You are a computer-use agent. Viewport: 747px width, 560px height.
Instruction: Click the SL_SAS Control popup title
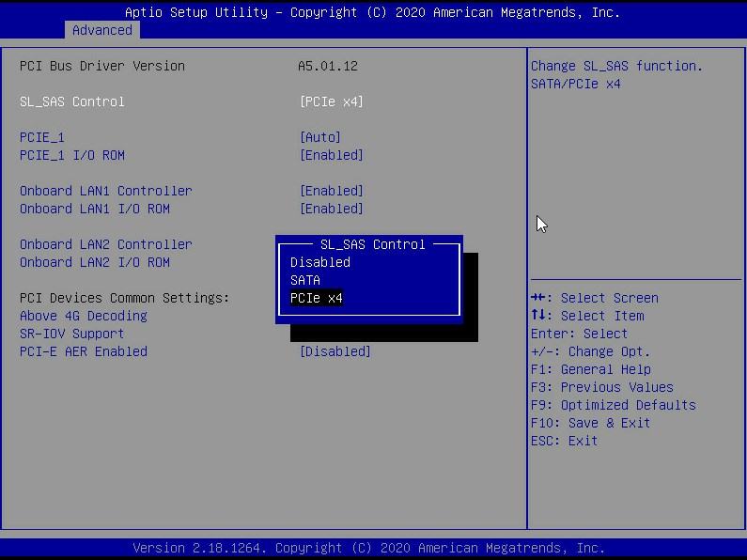(372, 244)
